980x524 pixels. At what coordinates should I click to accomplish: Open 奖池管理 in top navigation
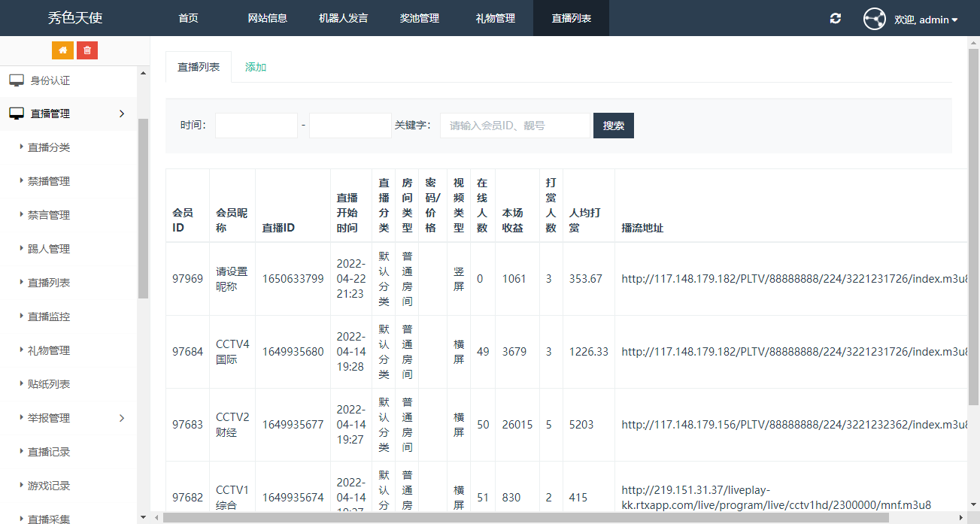419,18
